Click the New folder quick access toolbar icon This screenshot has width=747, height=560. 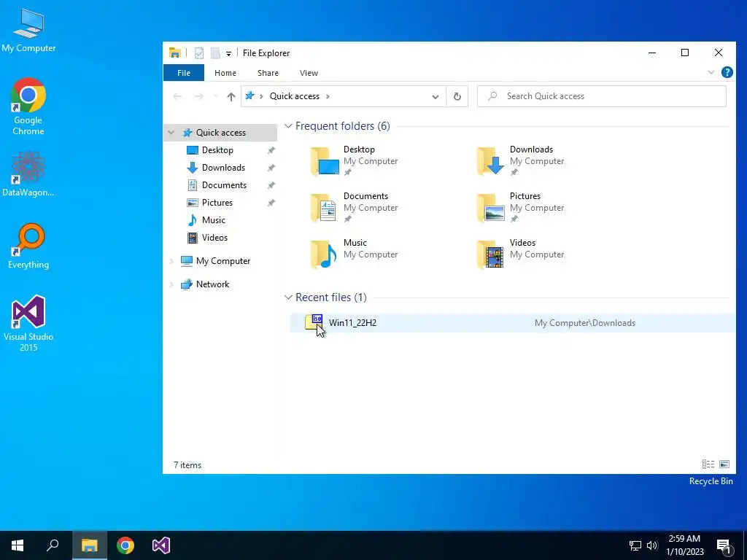(215, 53)
